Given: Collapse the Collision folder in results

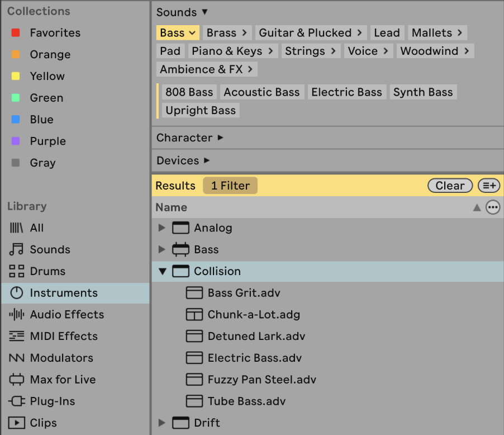Looking at the screenshot, I should tap(163, 272).
